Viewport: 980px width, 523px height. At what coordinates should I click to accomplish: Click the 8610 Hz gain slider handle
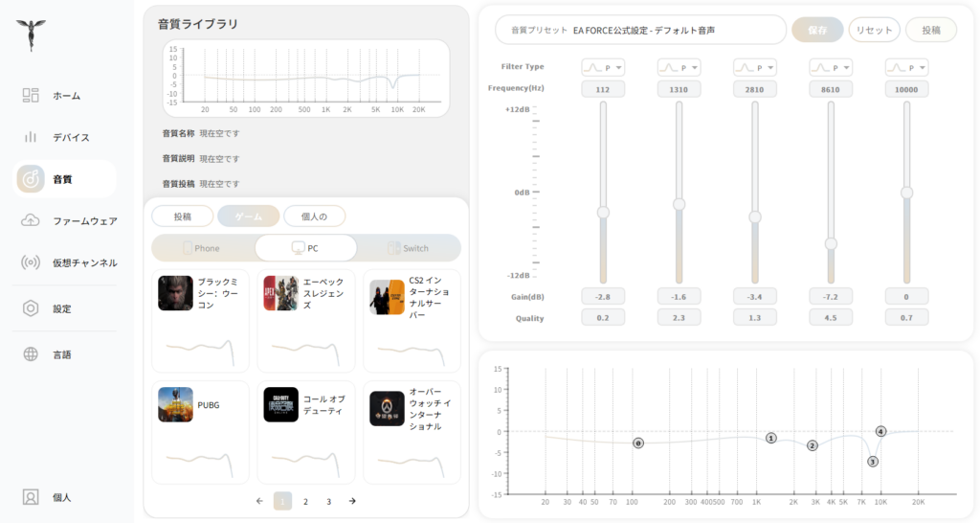[x=831, y=244]
